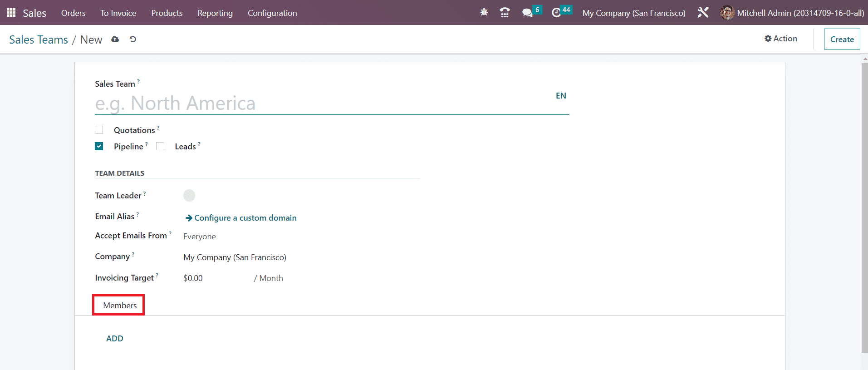Viewport: 868px width, 370px height.
Task: Uncheck the Pipeline checkbox
Action: pos(99,146)
